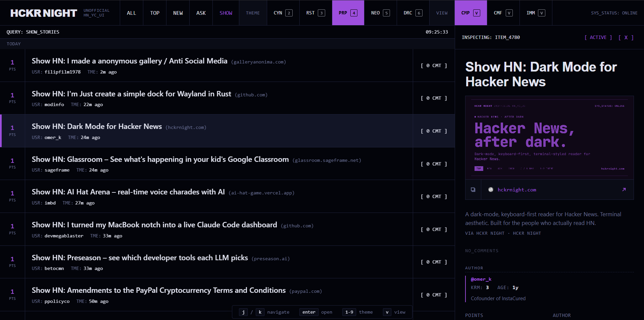This screenshot has height=320, width=644.
Task: Click the HCKR NIGHT logo
Action: point(44,13)
